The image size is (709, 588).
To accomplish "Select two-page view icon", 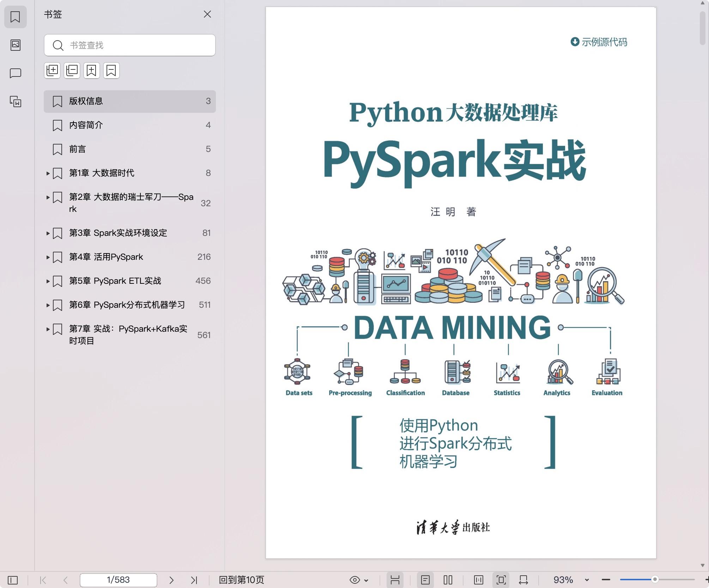I will (448, 580).
